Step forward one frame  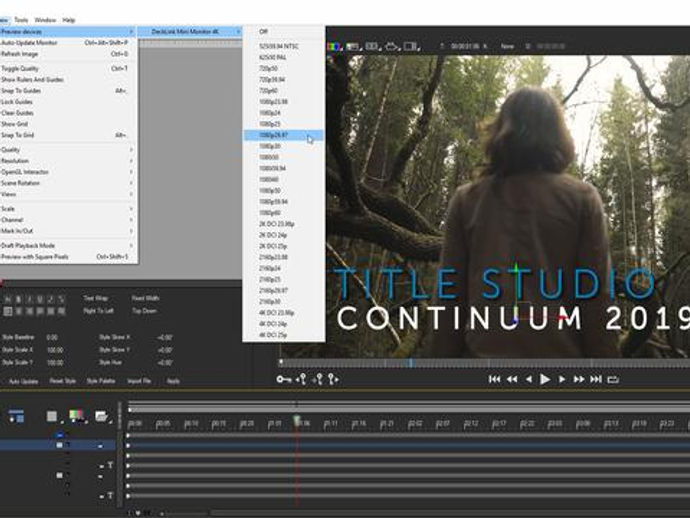coord(562,379)
